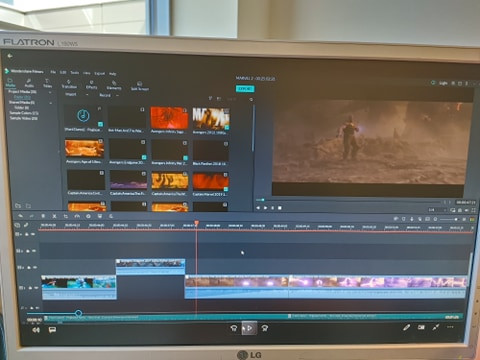Toggle lock on the top video track
Screen dimensions: 480x360
point(27,234)
